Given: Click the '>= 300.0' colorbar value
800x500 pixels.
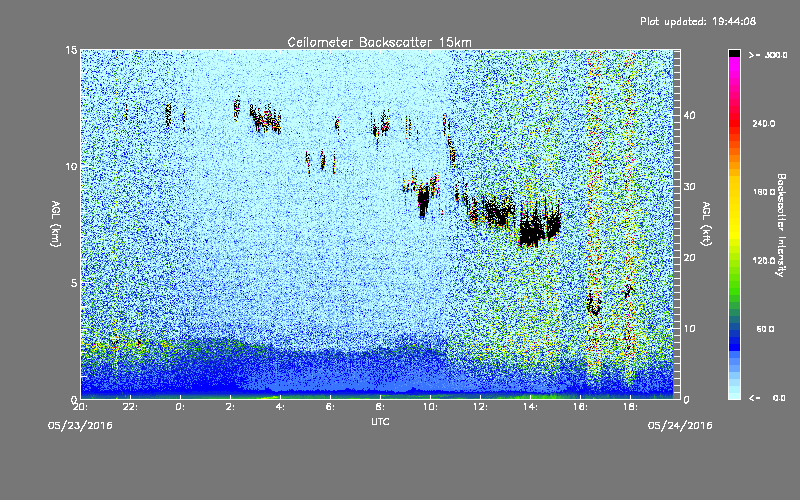Looking at the screenshot, I should point(768,55).
